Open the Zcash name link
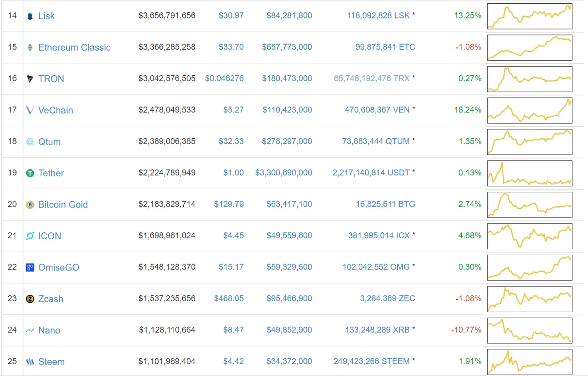The image size is (588, 376). [51, 299]
